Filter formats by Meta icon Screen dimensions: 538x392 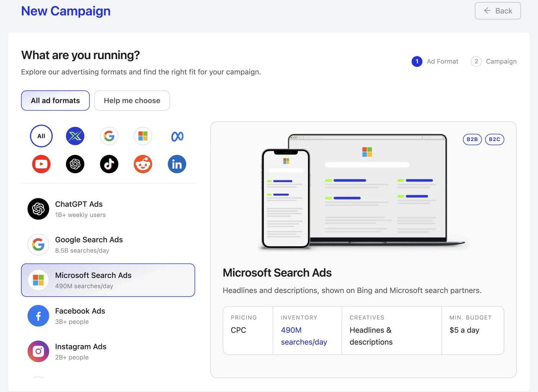point(177,136)
